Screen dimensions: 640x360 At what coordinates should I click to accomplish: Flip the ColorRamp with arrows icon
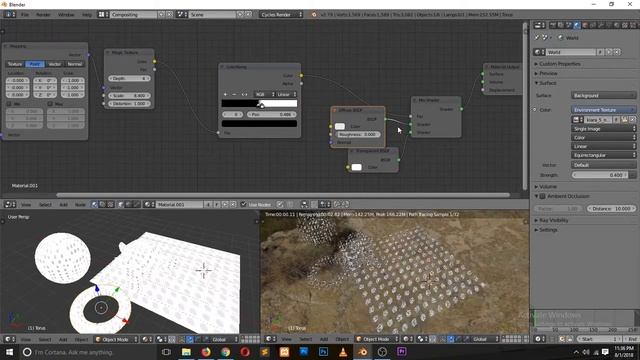click(x=244, y=94)
